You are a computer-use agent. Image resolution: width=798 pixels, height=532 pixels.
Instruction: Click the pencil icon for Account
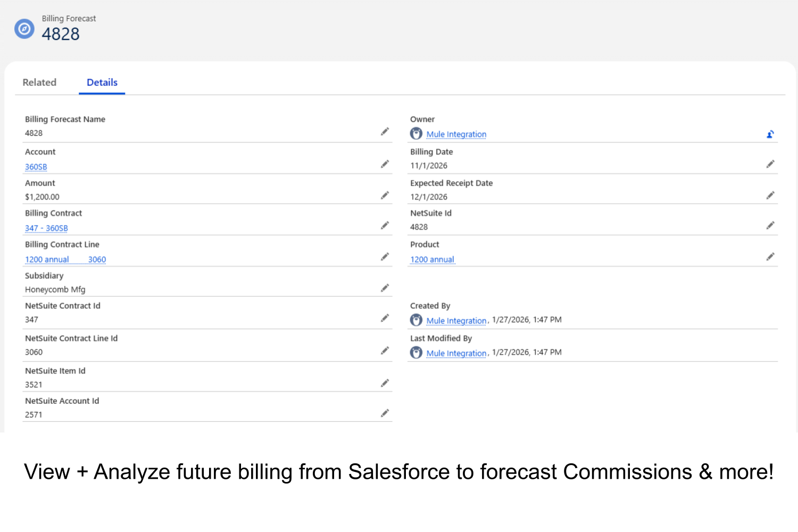(385, 164)
